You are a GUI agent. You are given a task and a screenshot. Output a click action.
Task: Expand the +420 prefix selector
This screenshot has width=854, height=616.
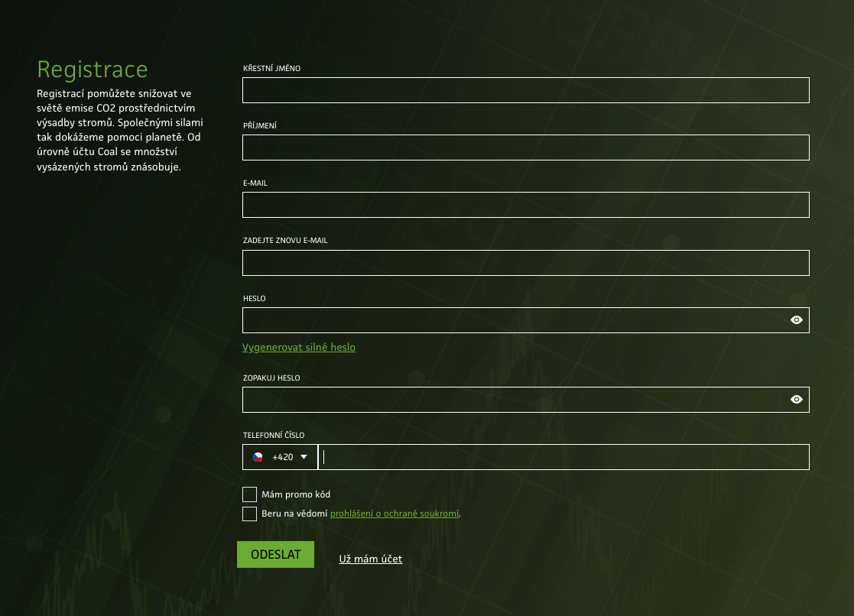click(283, 456)
